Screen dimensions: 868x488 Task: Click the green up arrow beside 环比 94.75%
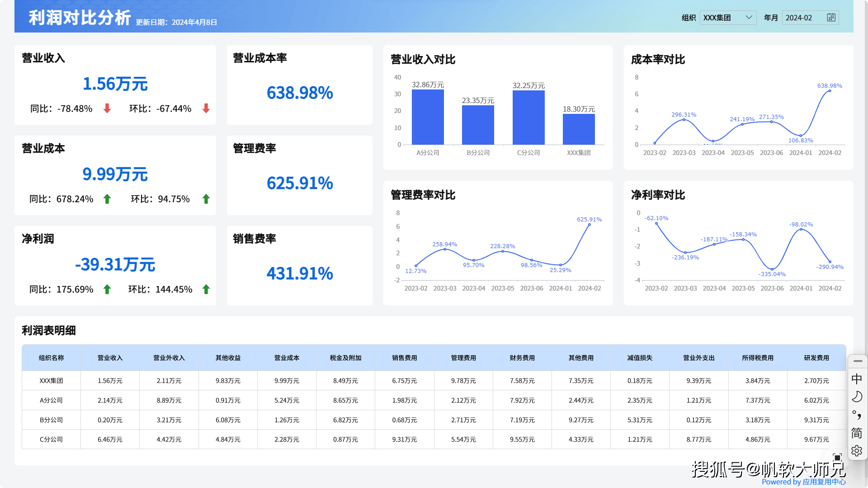(x=206, y=199)
